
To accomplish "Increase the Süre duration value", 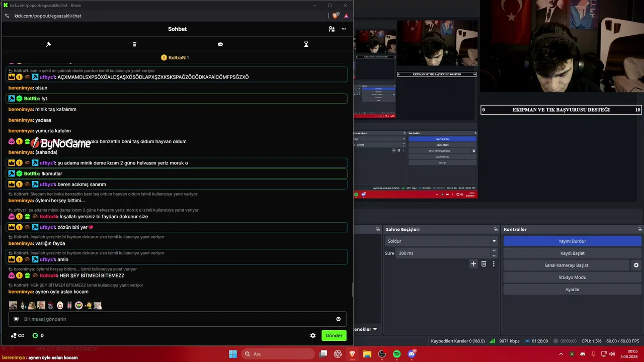I will [494, 250].
